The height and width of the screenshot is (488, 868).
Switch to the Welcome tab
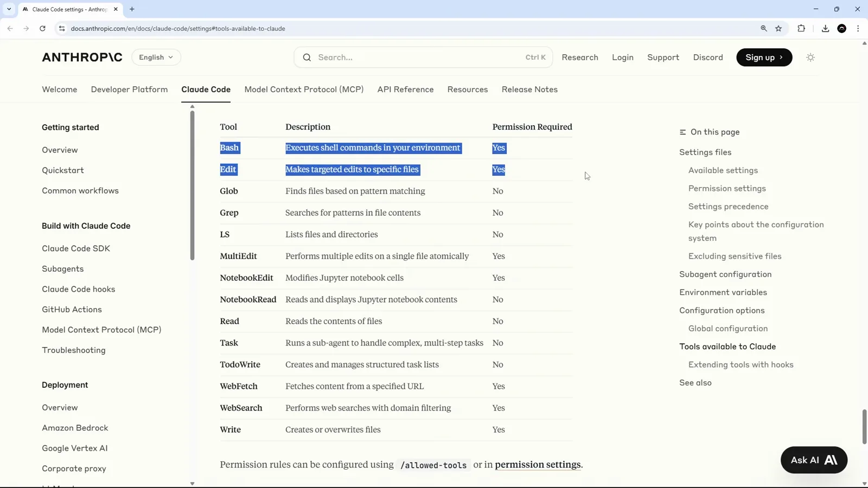pyautogui.click(x=60, y=89)
